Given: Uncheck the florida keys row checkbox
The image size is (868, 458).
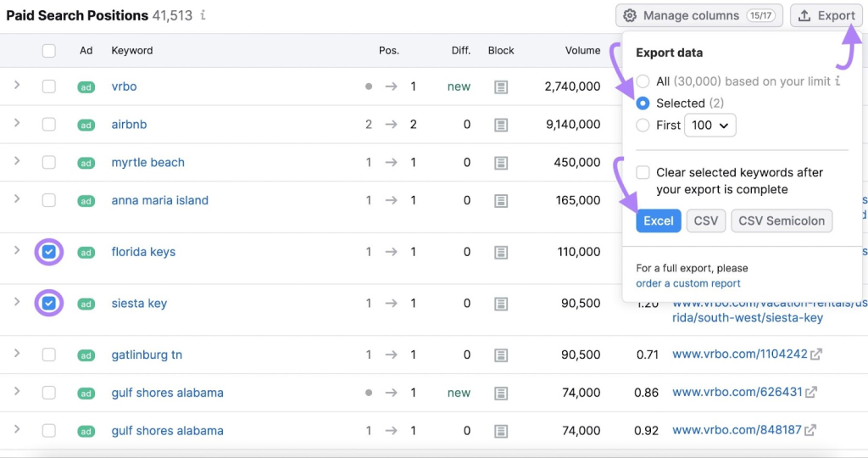Looking at the screenshot, I should click(x=49, y=252).
